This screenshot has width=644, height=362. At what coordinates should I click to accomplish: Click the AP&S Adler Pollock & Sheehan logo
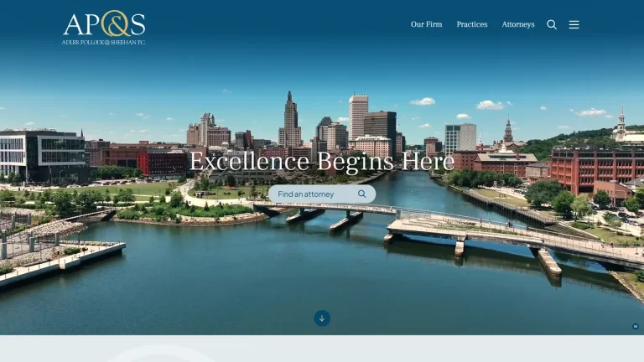click(x=104, y=28)
